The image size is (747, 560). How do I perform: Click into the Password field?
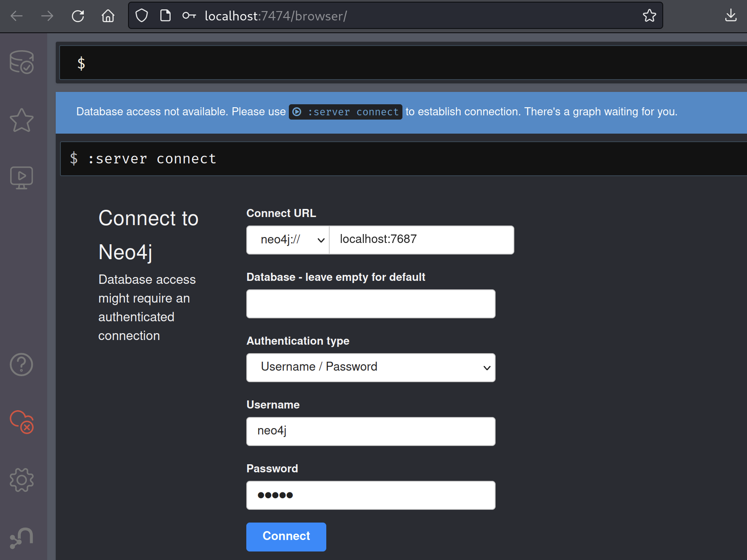pos(371,495)
